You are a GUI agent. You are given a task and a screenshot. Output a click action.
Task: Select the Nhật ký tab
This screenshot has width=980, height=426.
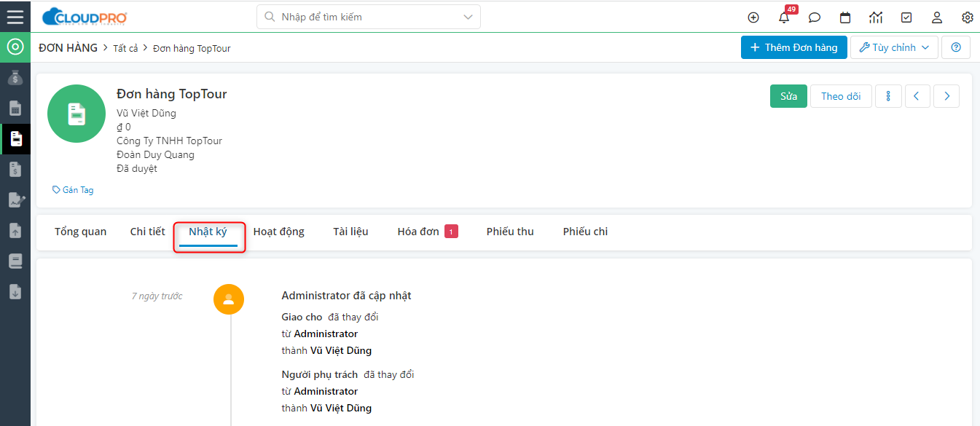tap(208, 232)
